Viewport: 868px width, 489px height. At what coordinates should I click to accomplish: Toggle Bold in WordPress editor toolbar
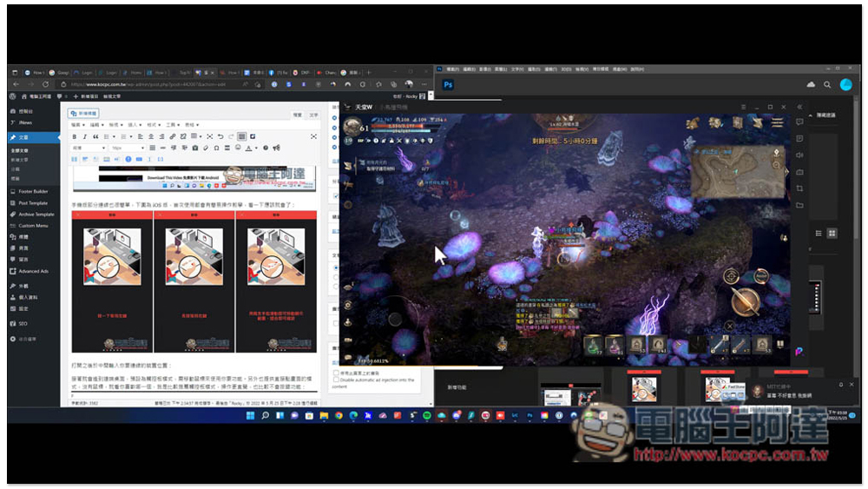[x=74, y=136]
